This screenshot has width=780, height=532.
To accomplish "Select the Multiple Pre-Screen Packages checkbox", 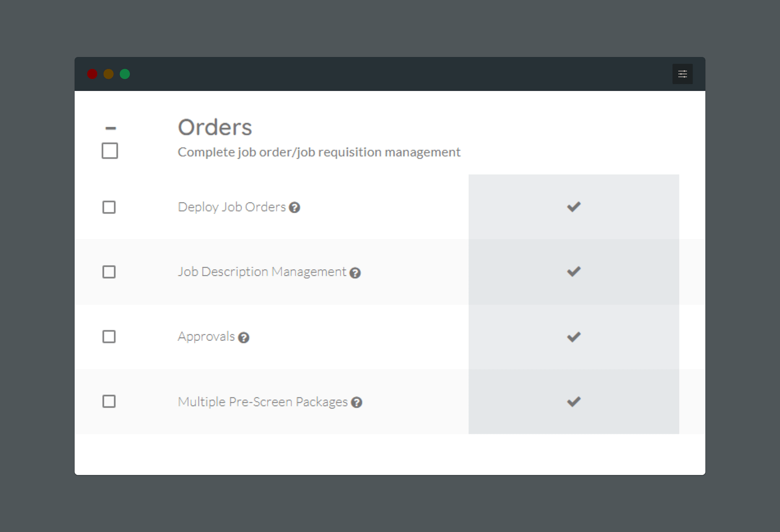I will [109, 402].
